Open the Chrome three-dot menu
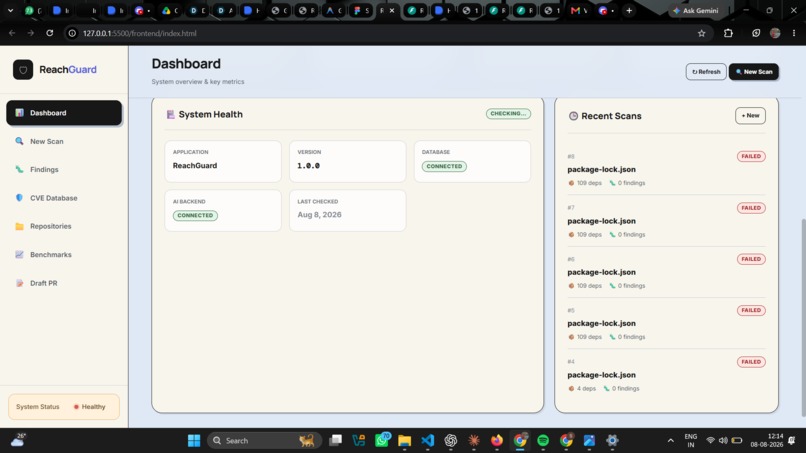806x453 pixels. [x=794, y=33]
